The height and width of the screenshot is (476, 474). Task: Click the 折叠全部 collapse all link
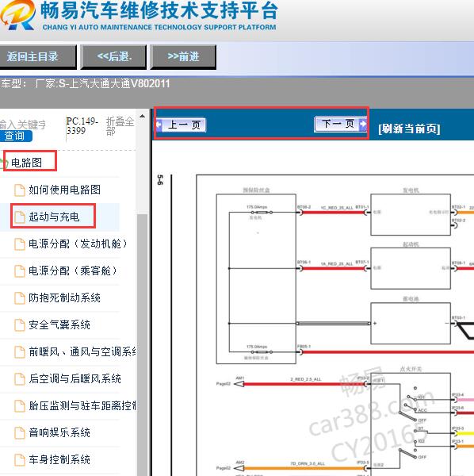120,126
